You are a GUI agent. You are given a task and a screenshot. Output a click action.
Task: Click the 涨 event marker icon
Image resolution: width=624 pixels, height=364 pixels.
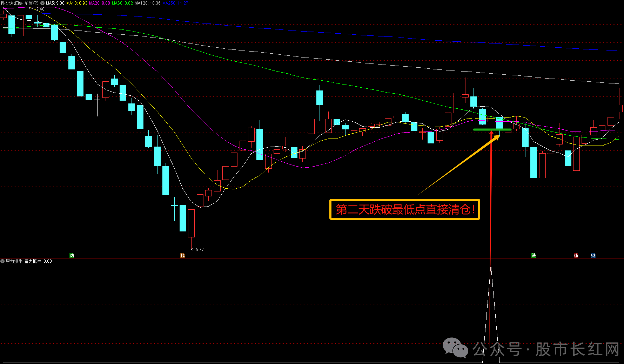tap(576, 255)
